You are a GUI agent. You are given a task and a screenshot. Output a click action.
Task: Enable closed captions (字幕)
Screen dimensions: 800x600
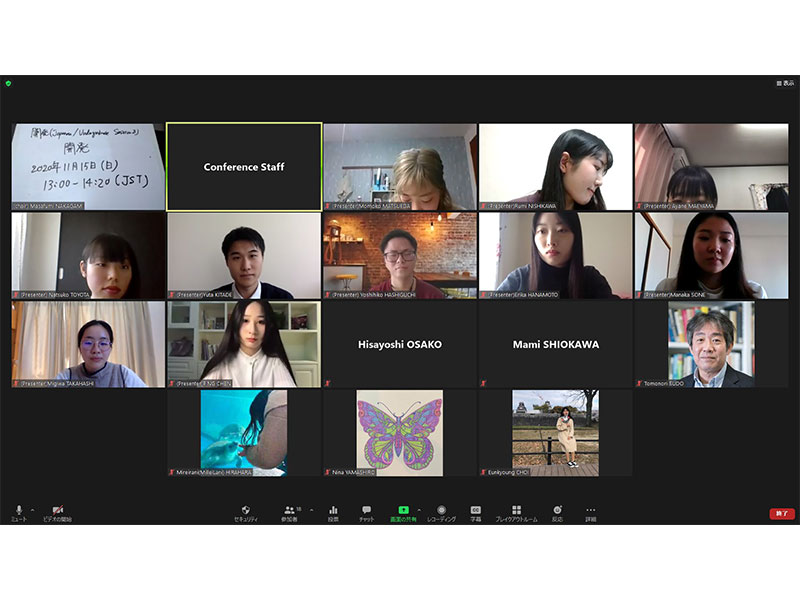(x=476, y=512)
